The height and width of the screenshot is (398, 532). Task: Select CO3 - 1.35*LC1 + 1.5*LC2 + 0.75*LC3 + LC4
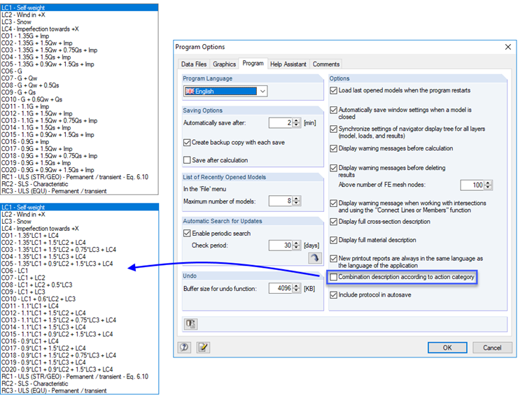(x=79, y=250)
